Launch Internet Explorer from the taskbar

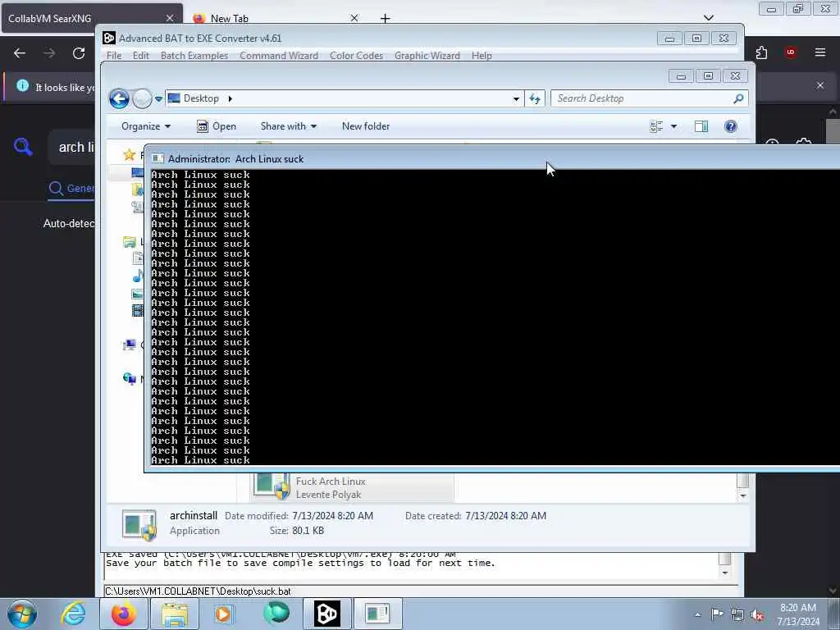pyautogui.click(x=73, y=614)
